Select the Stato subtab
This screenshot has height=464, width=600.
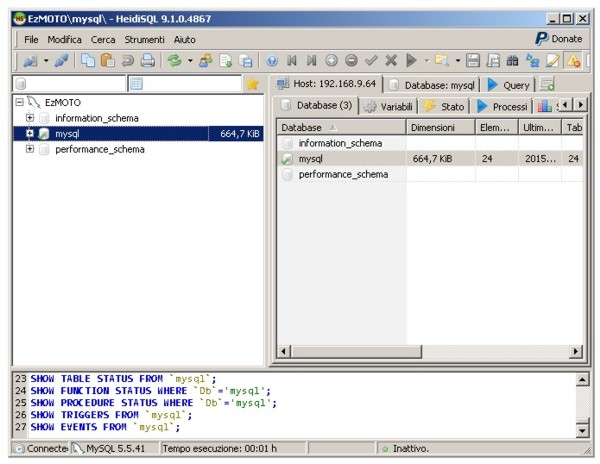point(444,106)
